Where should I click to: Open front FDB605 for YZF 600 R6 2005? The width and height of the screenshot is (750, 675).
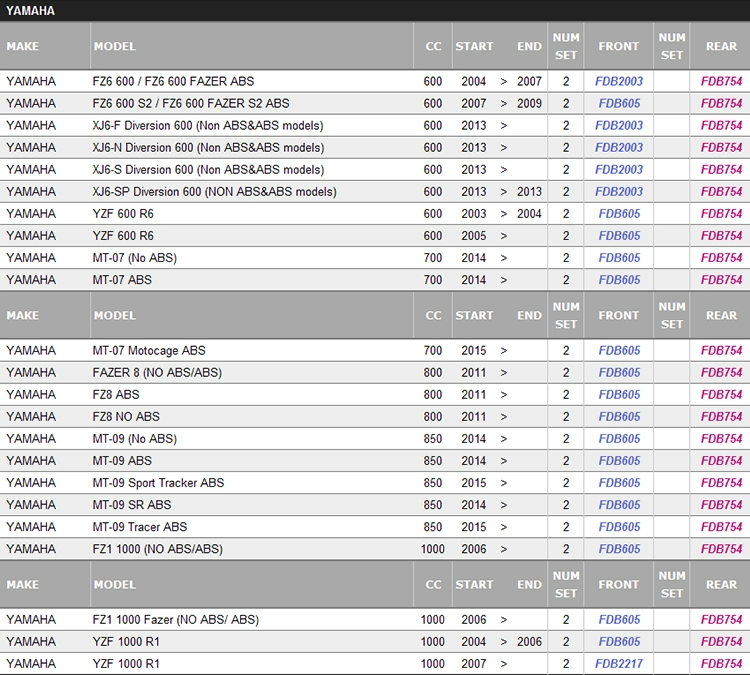pos(619,235)
